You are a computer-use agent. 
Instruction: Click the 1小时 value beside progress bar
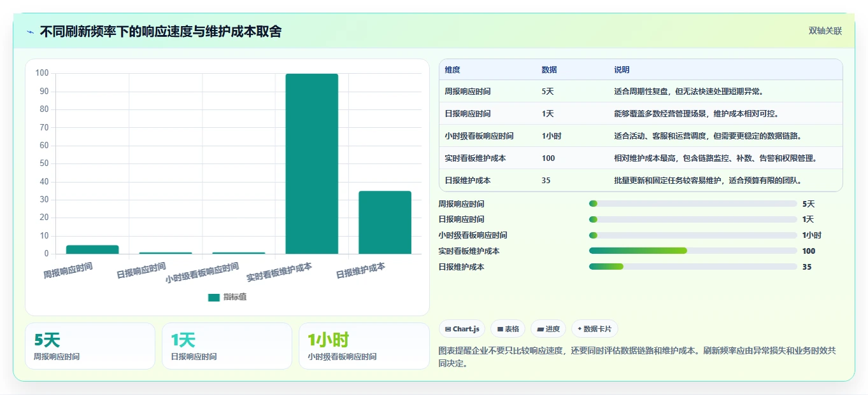click(812, 235)
